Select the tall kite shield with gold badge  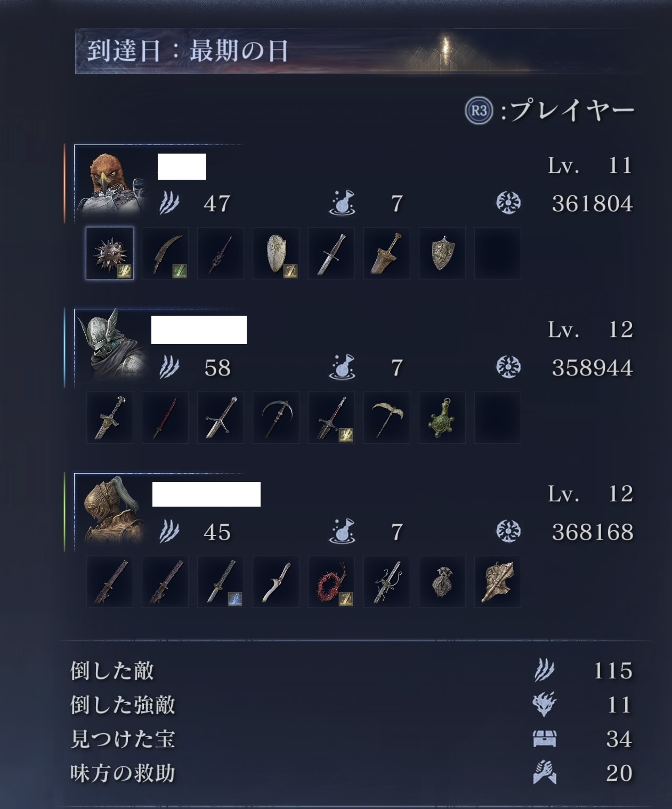[x=276, y=253]
